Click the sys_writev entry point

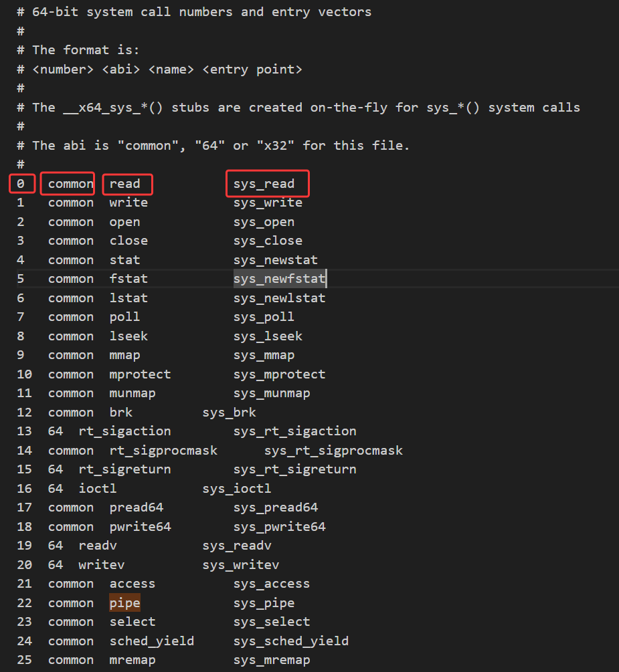[241, 565]
